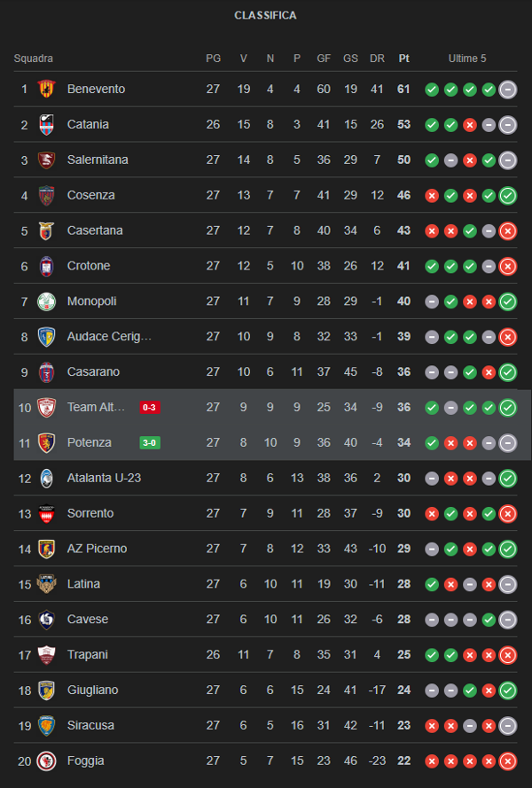Click Benevento's latest draw result circle
Image resolution: width=532 pixels, height=788 pixels.
pos(508,89)
